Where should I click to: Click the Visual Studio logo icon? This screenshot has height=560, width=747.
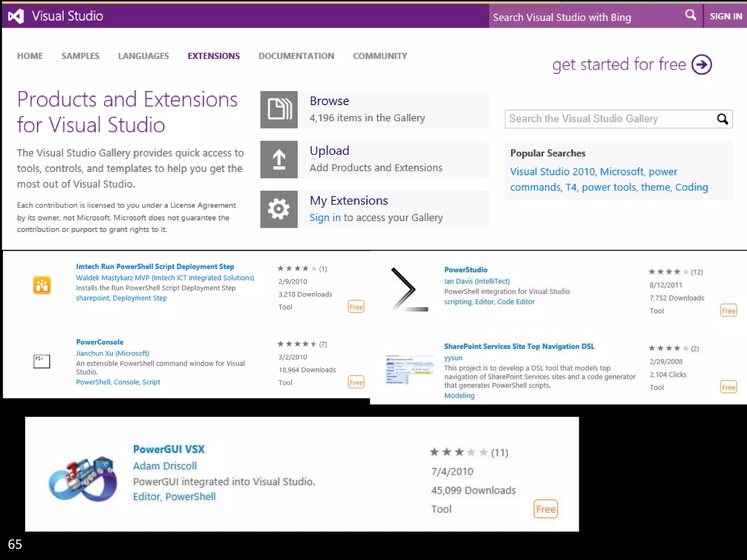16,16
